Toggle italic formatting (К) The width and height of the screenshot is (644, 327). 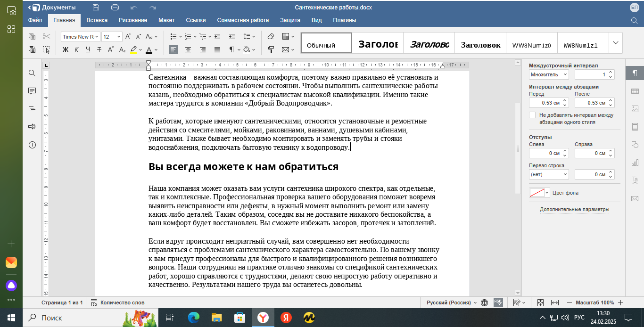click(x=76, y=49)
